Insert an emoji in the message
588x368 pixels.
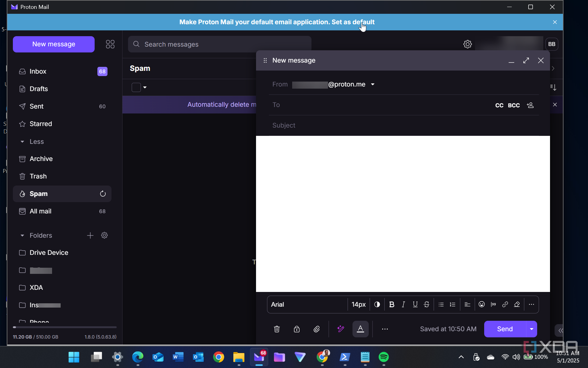[482, 305]
